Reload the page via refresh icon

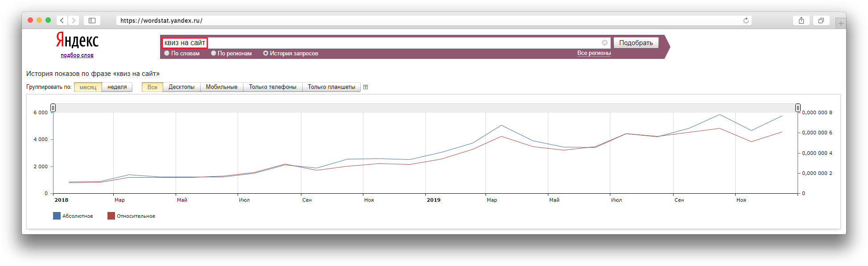click(x=746, y=21)
